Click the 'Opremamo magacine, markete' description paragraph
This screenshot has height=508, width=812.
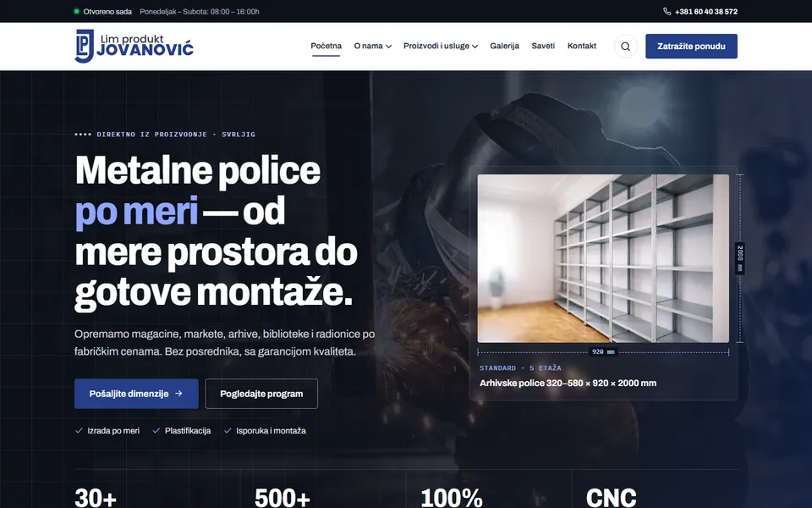[224, 343]
